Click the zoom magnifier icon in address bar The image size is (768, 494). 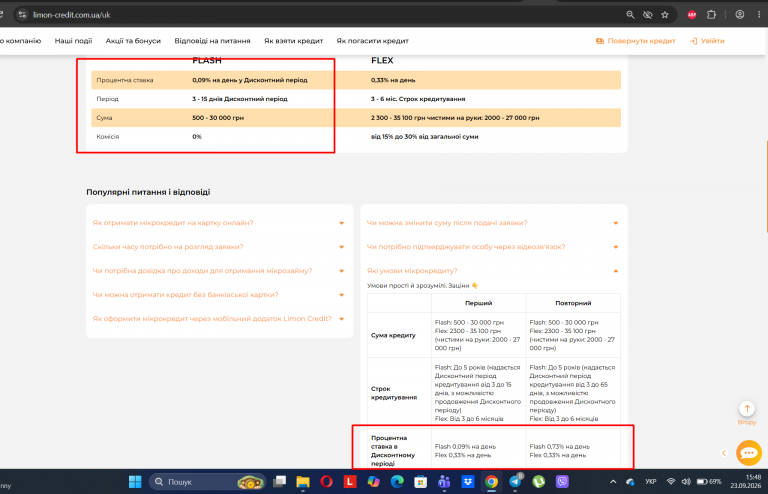coord(630,15)
